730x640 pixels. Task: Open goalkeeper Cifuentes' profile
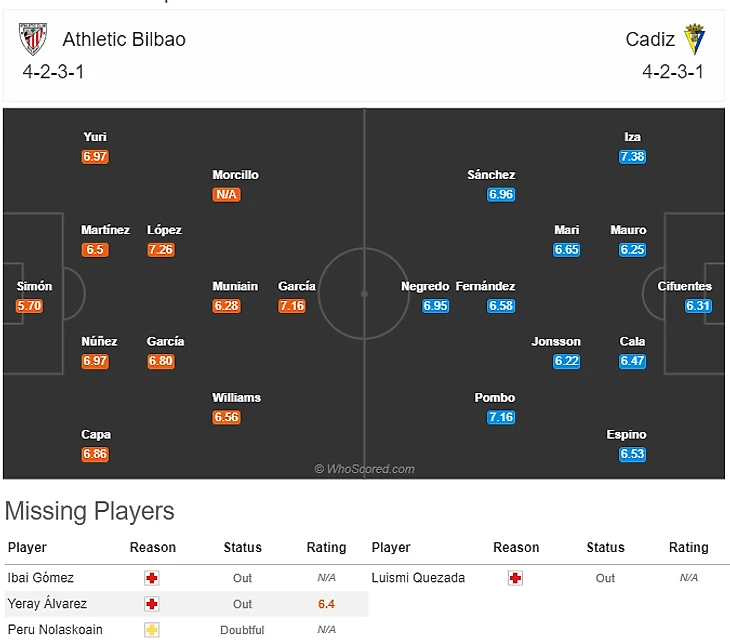[685, 287]
